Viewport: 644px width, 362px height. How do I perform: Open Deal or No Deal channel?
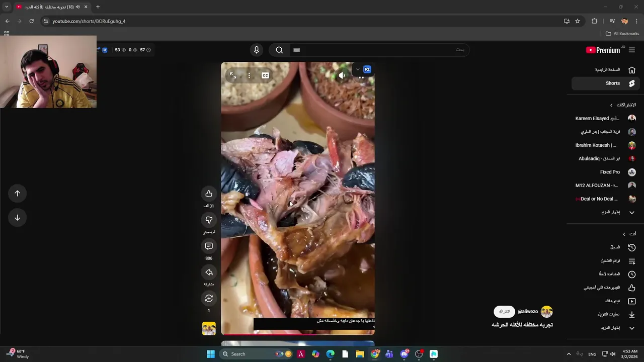(605, 199)
